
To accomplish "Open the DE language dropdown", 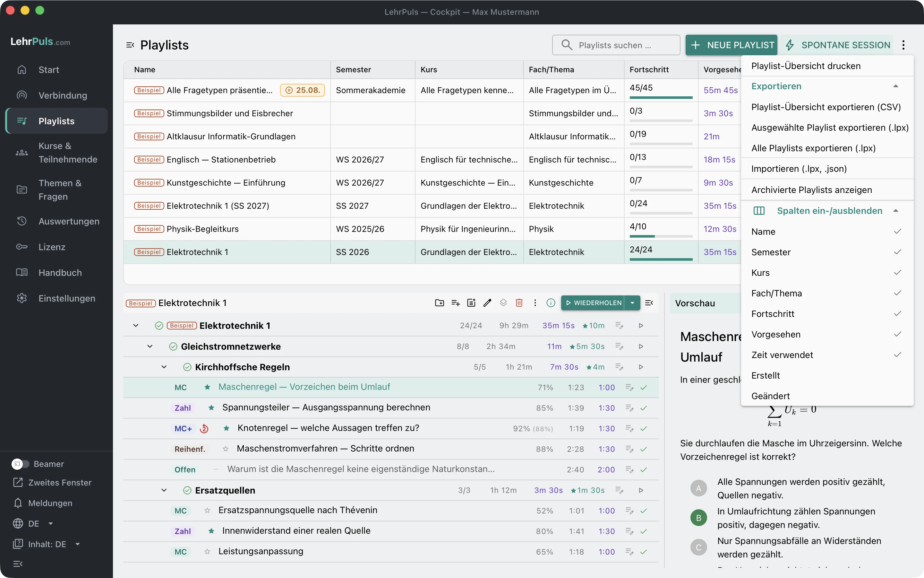I will point(33,524).
